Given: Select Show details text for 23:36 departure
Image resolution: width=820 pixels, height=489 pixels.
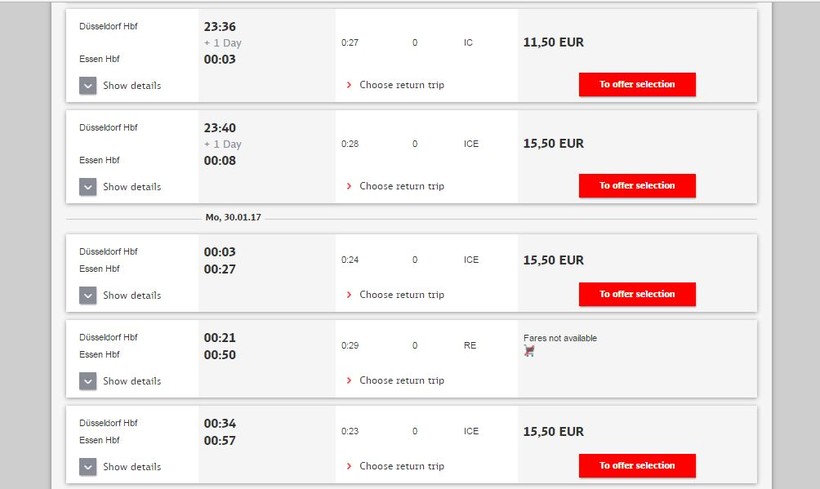Looking at the screenshot, I should [x=132, y=86].
